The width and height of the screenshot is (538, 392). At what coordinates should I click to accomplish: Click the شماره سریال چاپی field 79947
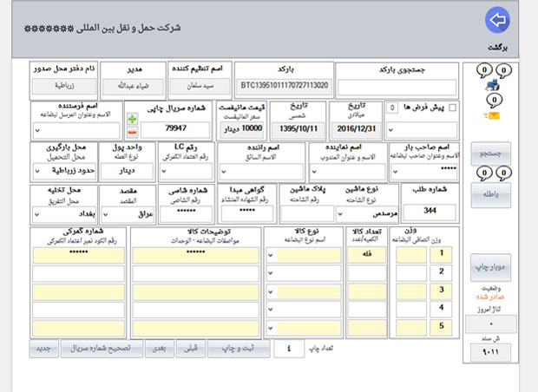pyautogui.click(x=175, y=129)
